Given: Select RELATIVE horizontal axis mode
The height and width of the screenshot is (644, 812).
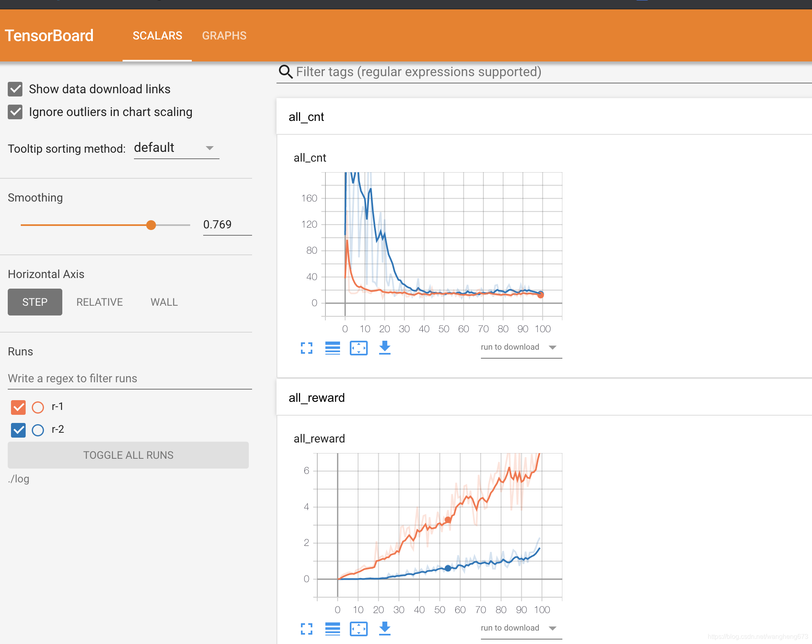Looking at the screenshot, I should [x=99, y=302].
